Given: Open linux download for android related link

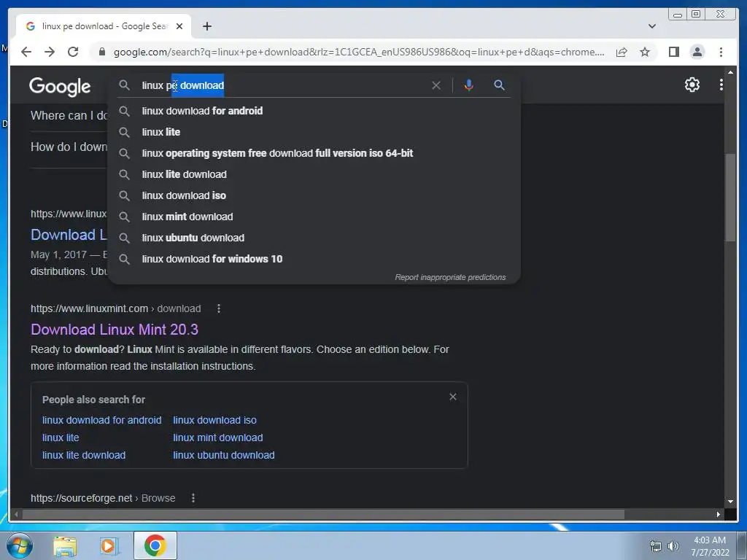Looking at the screenshot, I should 101,420.
